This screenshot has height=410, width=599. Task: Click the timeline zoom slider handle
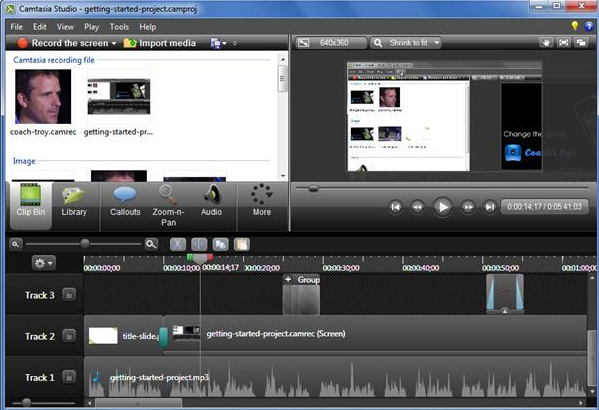[x=85, y=243]
